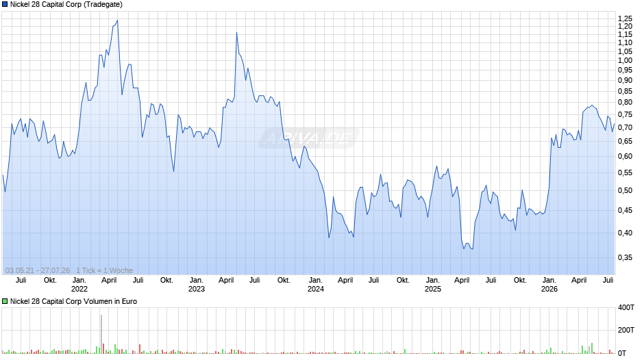Click the 1,00 price axis label
The width and height of the screenshot is (644, 360).
[625, 60]
